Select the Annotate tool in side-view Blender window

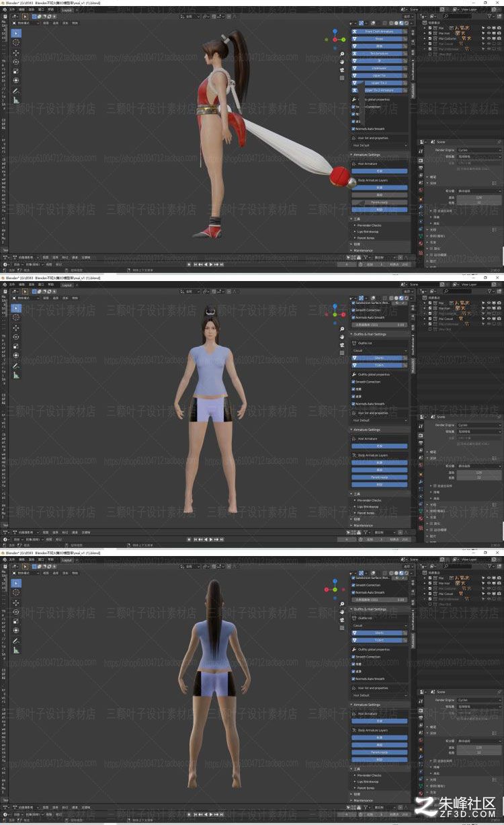16,90
